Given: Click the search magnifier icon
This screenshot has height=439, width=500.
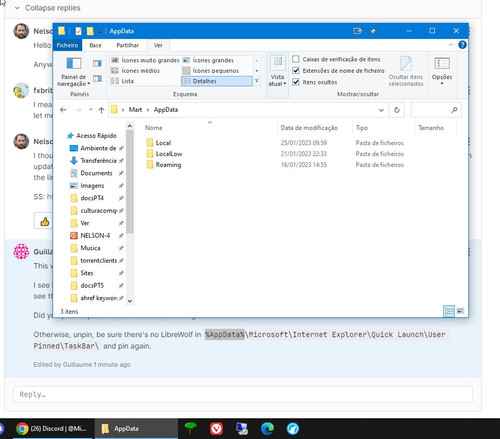Looking at the screenshot, I should tap(454, 110).
